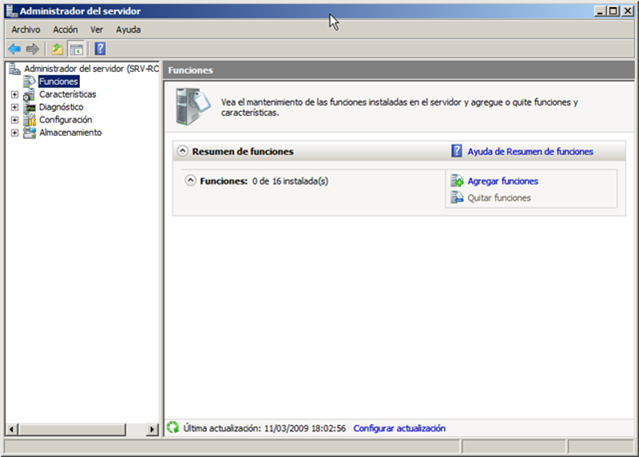Expand the Configuración tree node
639x457 pixels.
click(14, 120)
